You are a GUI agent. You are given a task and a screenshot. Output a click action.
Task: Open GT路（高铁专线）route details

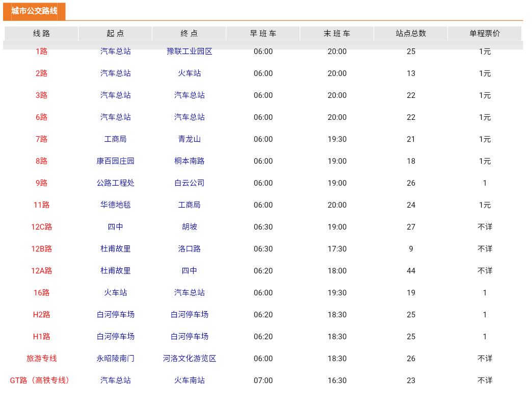pyautogui.click(x=41, y=380)
